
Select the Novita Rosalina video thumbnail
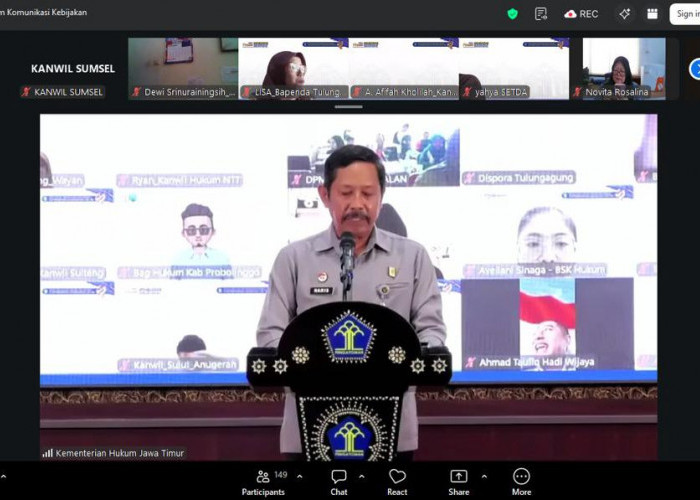point(624,68)
